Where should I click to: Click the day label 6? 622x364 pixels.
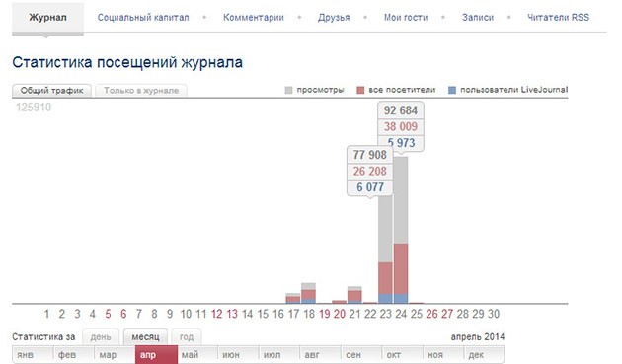click(x=123, y=314)
